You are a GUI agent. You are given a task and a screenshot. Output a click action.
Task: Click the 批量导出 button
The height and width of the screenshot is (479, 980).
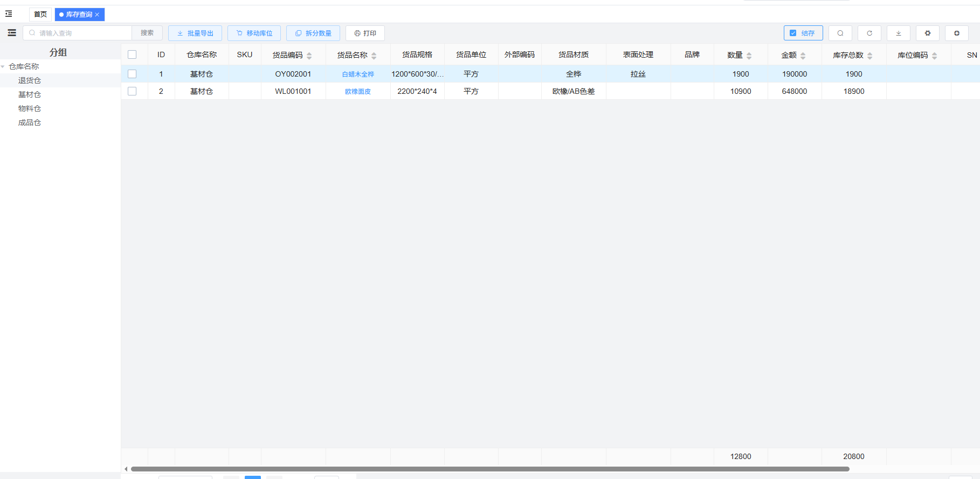point(195,33)
